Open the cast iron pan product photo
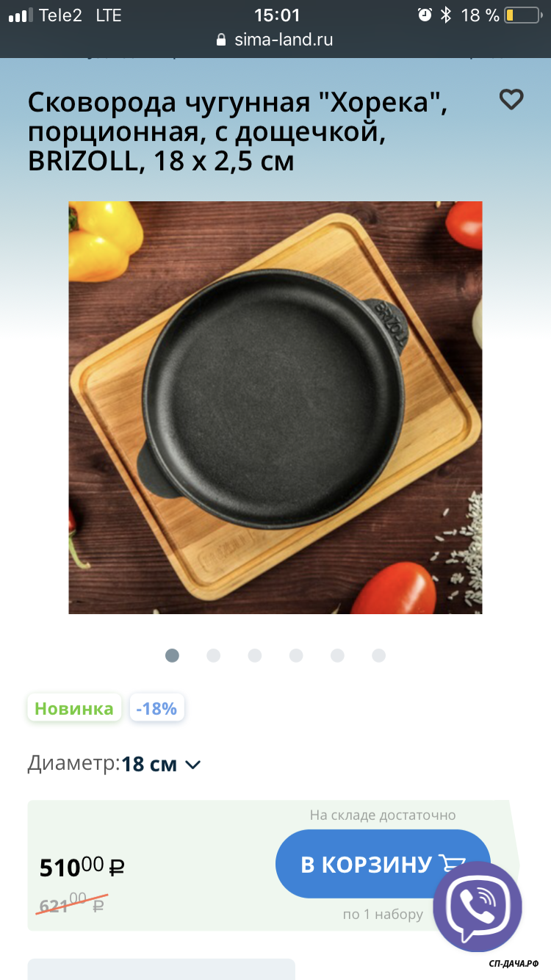551x980 pixels. [x=275, y=408]
